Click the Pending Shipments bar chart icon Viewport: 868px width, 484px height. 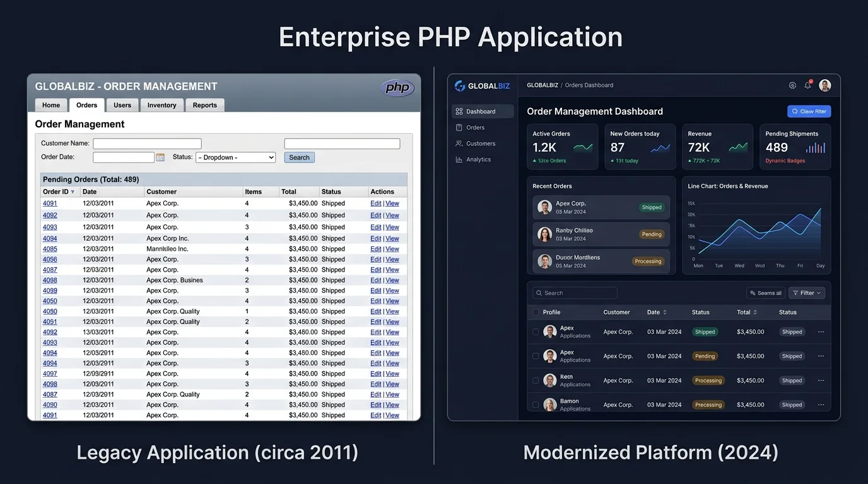click(x=816, y=147)
